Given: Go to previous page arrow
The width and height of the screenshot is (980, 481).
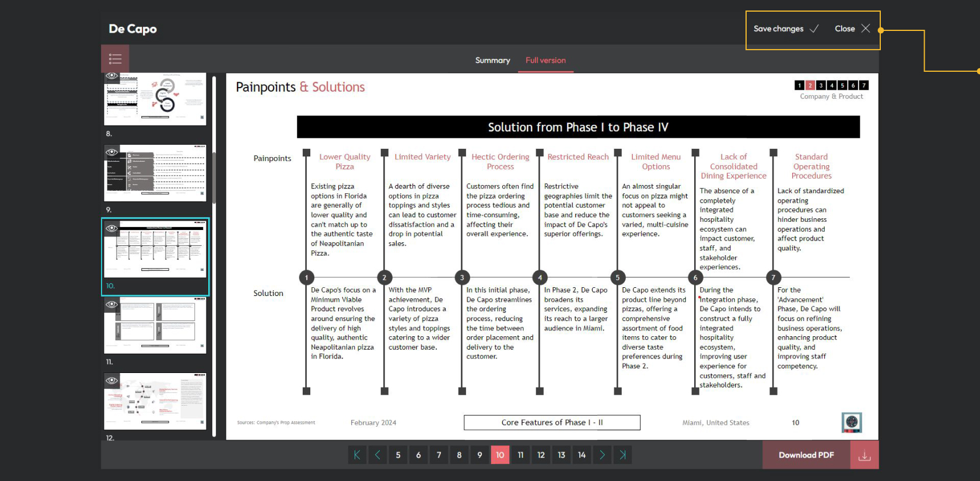Looking at the screenshot, I should (x=377, y=455).
